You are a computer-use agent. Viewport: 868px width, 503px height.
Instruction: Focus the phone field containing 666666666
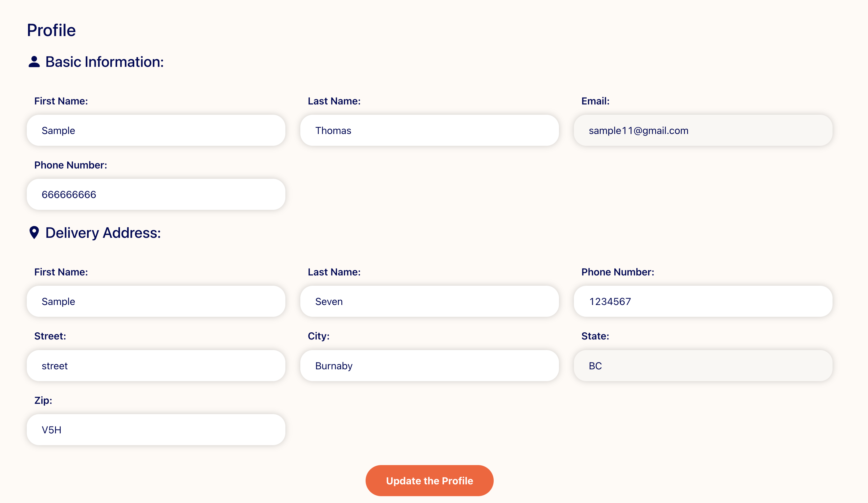tap(156, 194)
